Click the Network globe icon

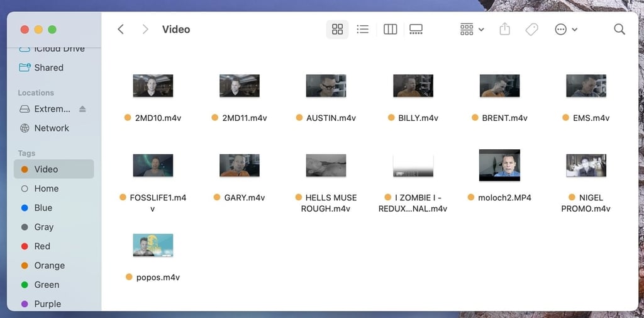tap(25, 128)
